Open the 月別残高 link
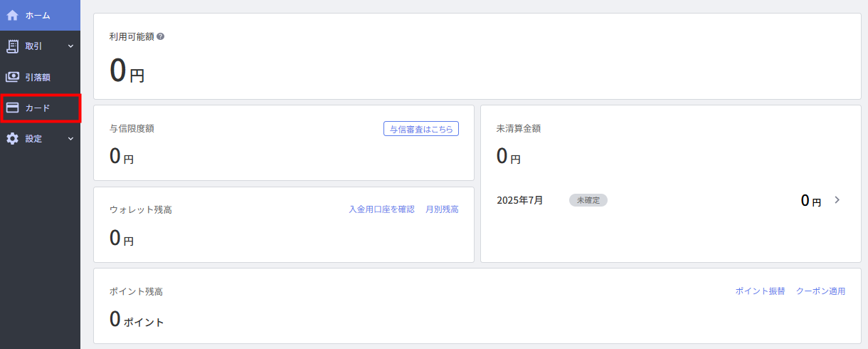The image size is (868, 349). [x=442, y=209]
